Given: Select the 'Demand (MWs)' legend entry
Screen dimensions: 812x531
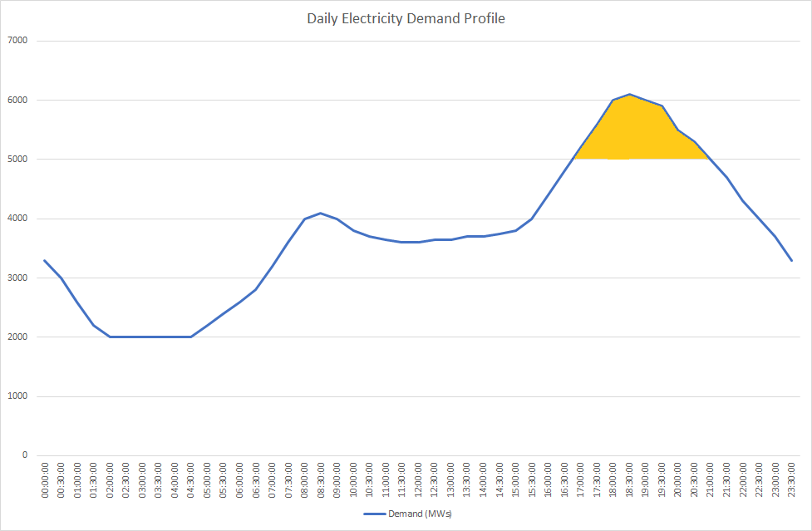Looking at the screenshot, I should 419,514.
